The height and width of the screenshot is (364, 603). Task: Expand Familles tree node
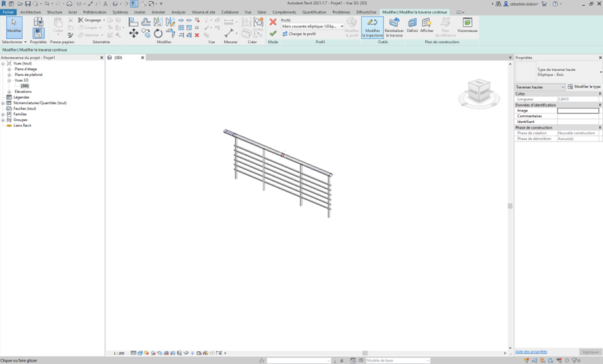pyautogui.click(x=3, y=114)
